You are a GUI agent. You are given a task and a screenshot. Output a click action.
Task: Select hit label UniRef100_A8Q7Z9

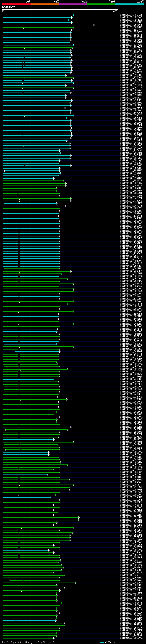click(131, 180)
